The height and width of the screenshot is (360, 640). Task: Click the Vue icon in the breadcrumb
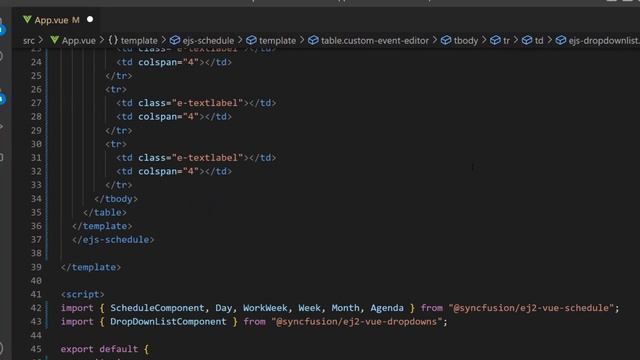click(x=55, y=40)
